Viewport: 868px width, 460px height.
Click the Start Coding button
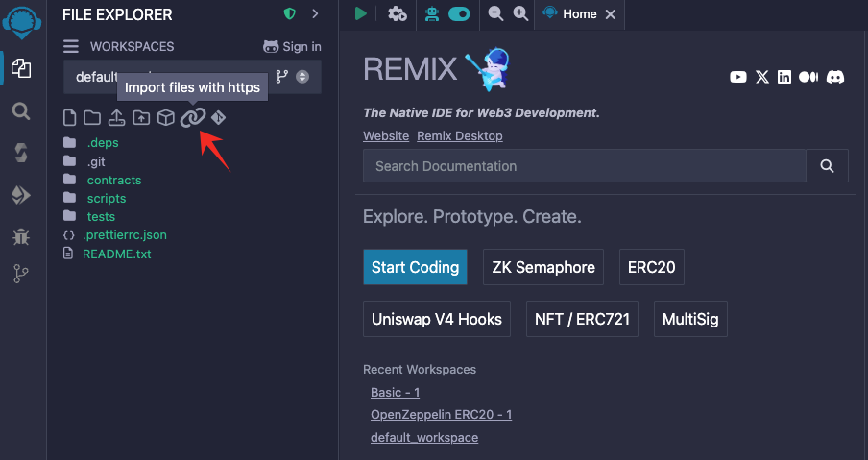pyautogui.click(x=415, y=267)
